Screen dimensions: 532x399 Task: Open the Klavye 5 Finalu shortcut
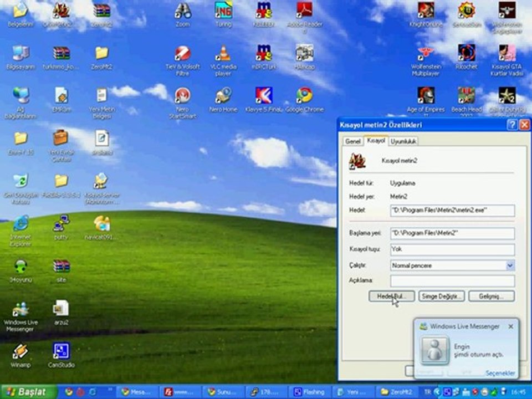tap(264, 95)
